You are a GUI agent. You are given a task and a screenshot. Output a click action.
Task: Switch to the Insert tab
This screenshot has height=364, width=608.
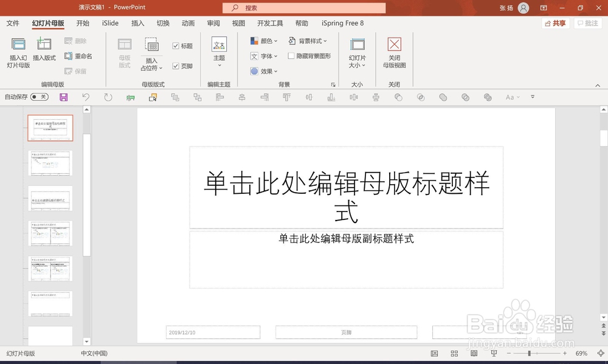point(137,23)
